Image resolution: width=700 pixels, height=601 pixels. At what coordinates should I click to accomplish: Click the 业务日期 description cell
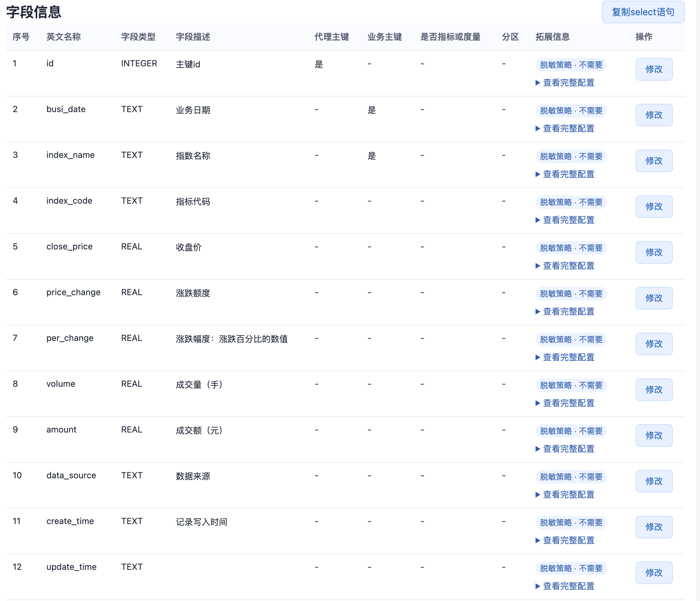click(x=193, y=110)
